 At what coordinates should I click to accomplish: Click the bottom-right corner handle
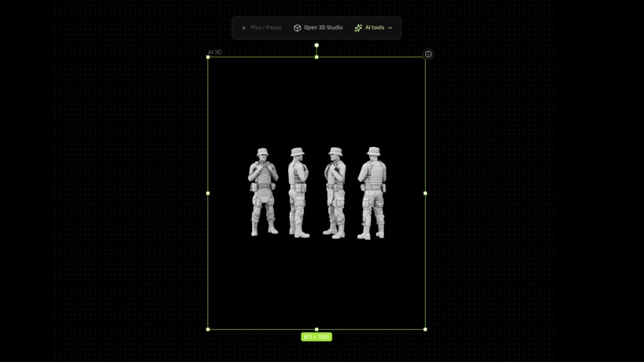tap(425, 329)
